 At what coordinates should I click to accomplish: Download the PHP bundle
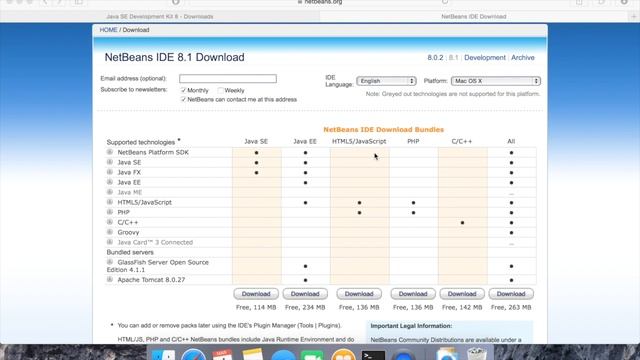tap(413, 294)
